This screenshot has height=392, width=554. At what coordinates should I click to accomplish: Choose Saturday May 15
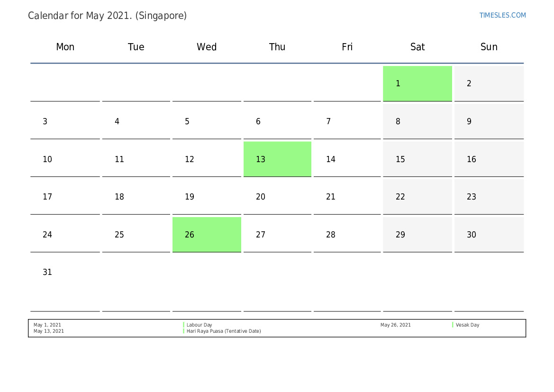pyautogui.click(x=417, y=159)
